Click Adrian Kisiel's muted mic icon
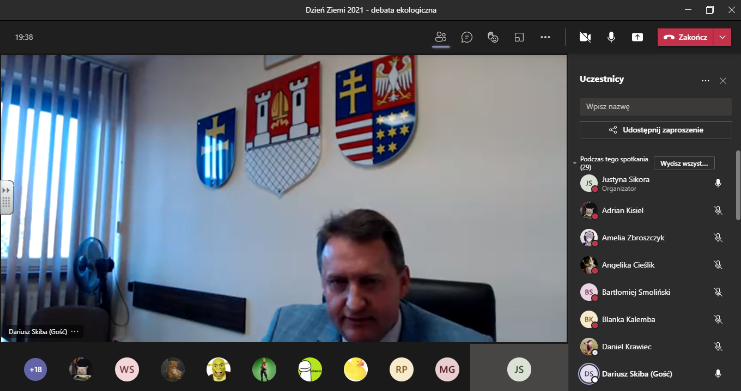This screenshot has height=391, width=741. 718,210
